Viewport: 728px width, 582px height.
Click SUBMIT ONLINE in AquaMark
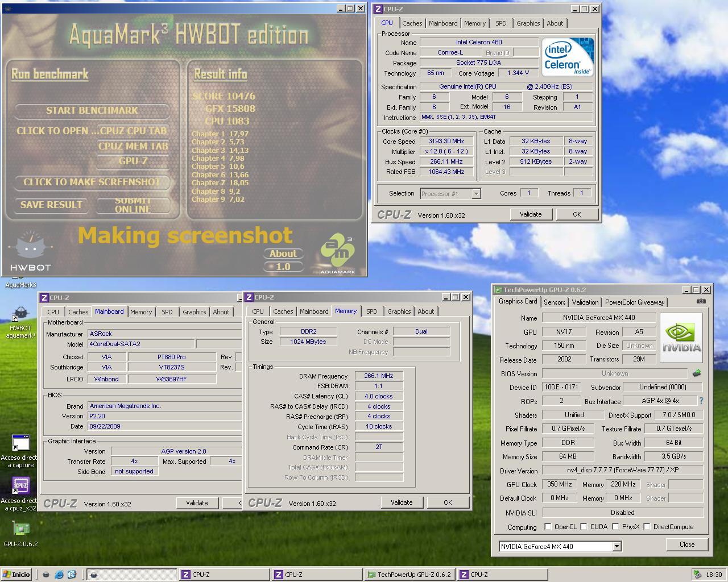(133, 205)
